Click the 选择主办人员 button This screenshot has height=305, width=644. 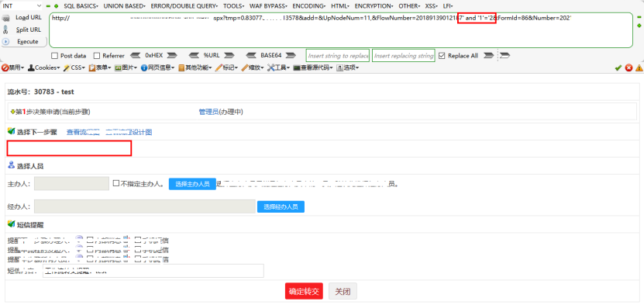pos(193,184)
